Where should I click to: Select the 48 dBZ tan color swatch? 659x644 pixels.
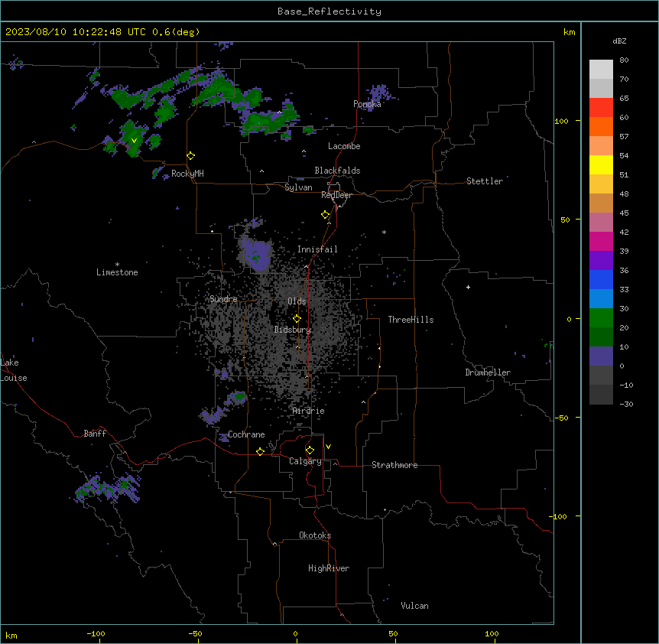[601, 203]
